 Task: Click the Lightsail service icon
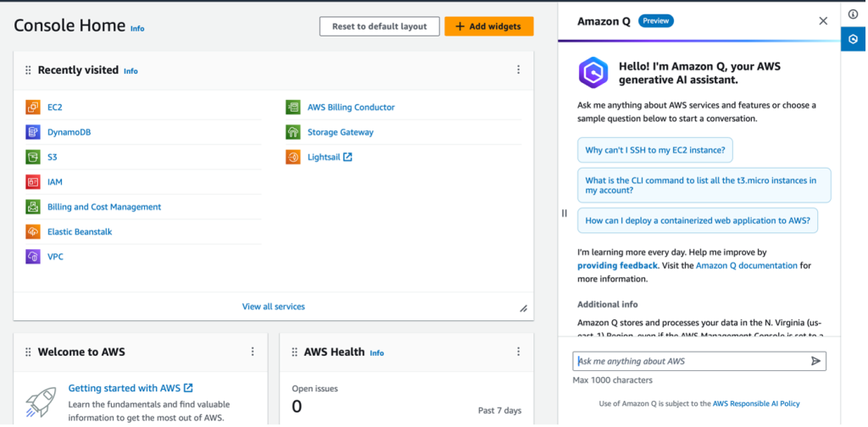292,157
